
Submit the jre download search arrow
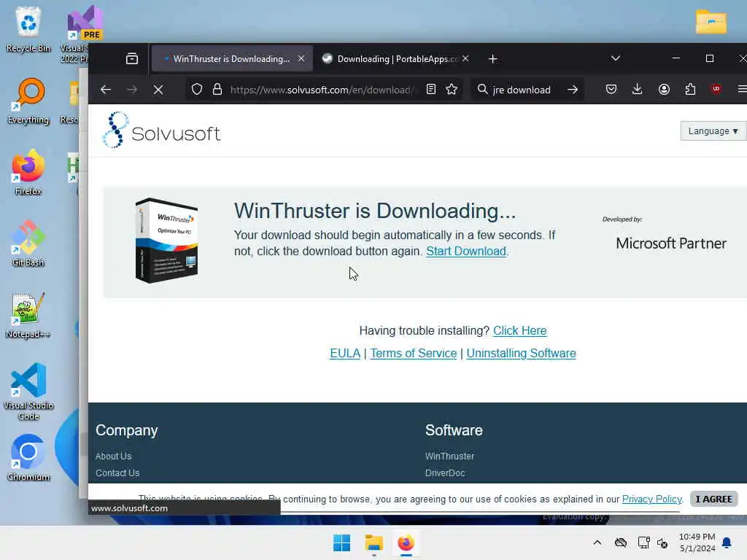[573, 90]
